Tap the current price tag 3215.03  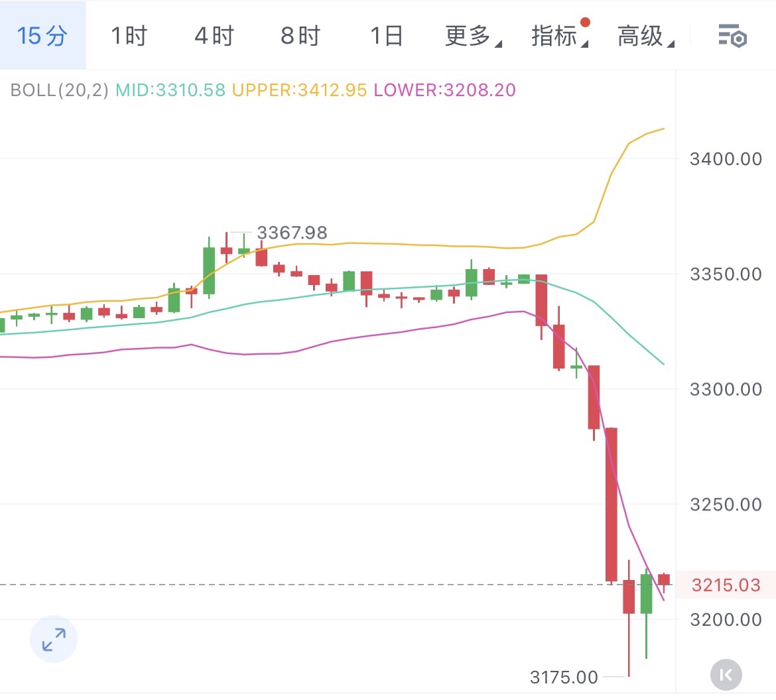coord(726,585)
